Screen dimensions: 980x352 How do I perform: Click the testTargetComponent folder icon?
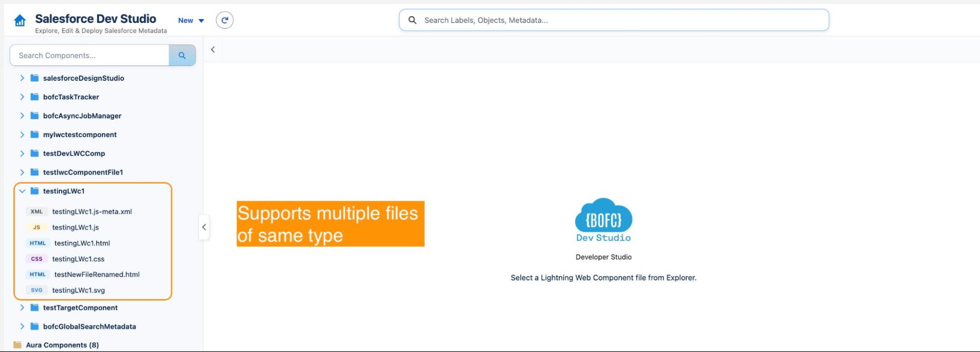(34, 307)
